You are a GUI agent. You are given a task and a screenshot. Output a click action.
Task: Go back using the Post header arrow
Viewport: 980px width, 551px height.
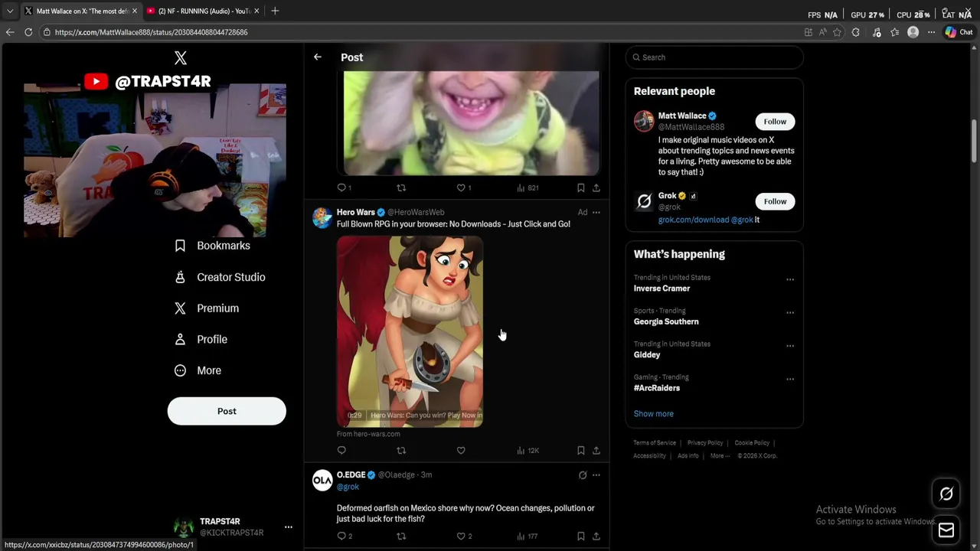pyautogui.click(x=318, y=57)
